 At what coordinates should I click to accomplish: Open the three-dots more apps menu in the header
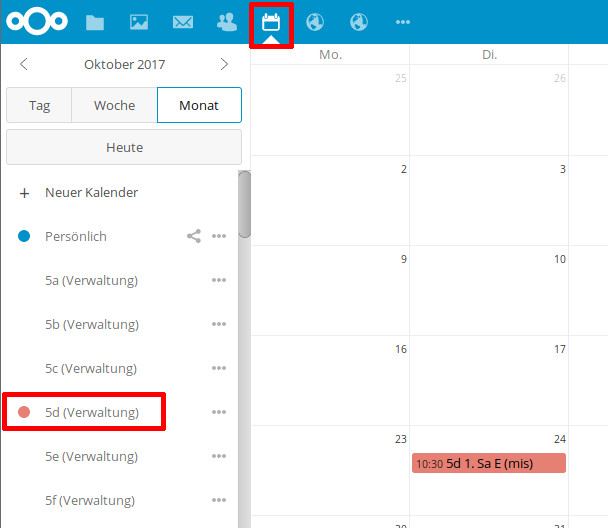pos(403,22)
